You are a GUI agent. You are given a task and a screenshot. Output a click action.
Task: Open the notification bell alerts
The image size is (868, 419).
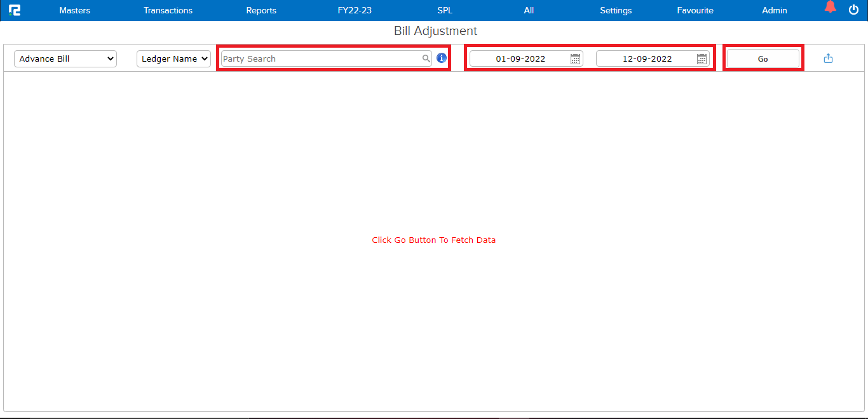coord(830,8)
